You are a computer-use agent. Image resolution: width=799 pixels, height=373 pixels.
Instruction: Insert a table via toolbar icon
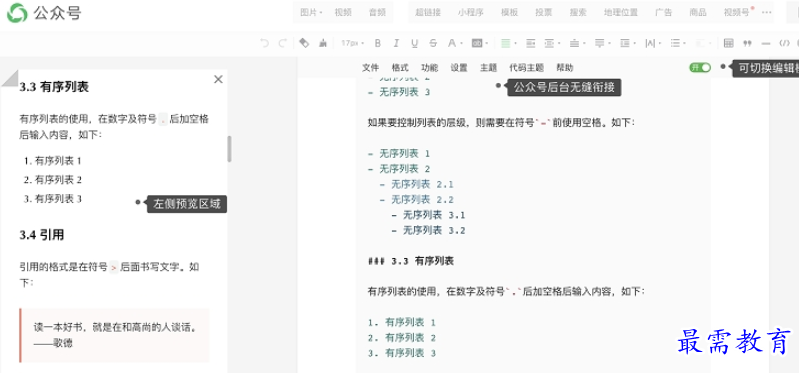pyautogui.click(x=729, y=43)
